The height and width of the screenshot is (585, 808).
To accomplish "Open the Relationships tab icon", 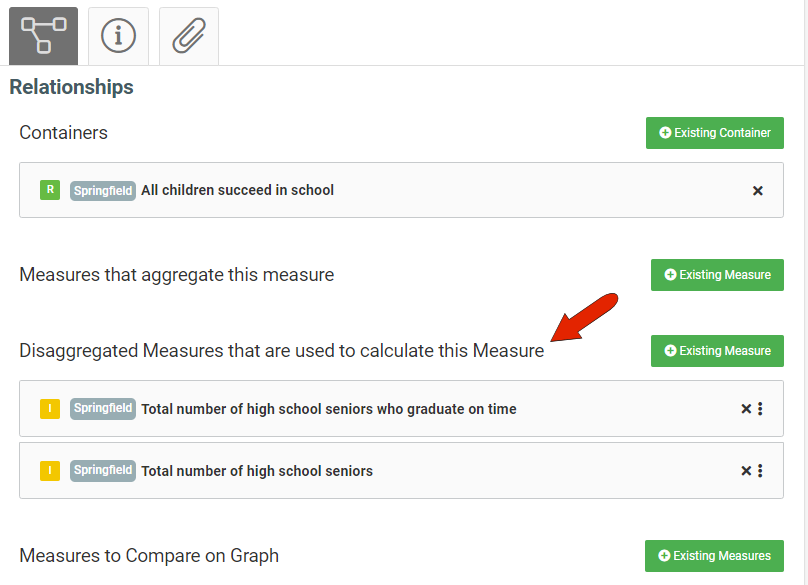I will point(43,35).
